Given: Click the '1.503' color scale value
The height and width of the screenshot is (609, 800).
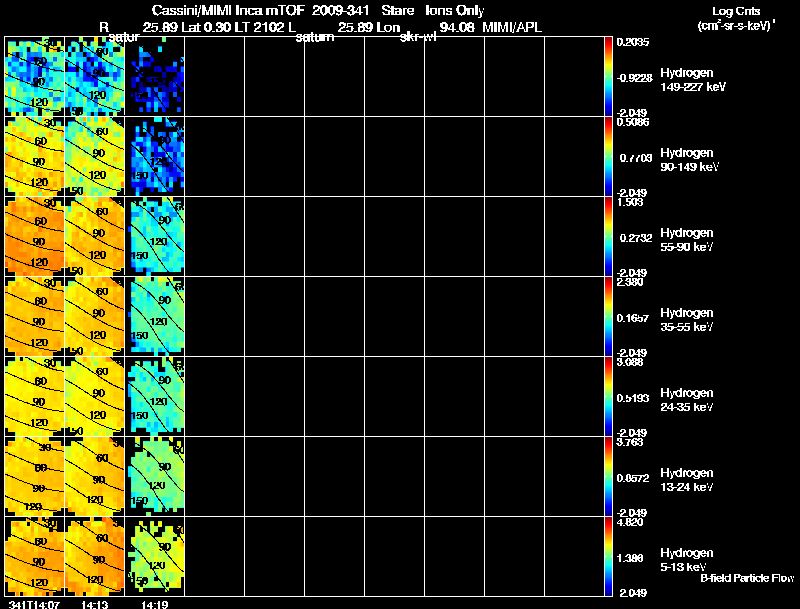Looking at the screenshot, I should [x=630, y=202].
